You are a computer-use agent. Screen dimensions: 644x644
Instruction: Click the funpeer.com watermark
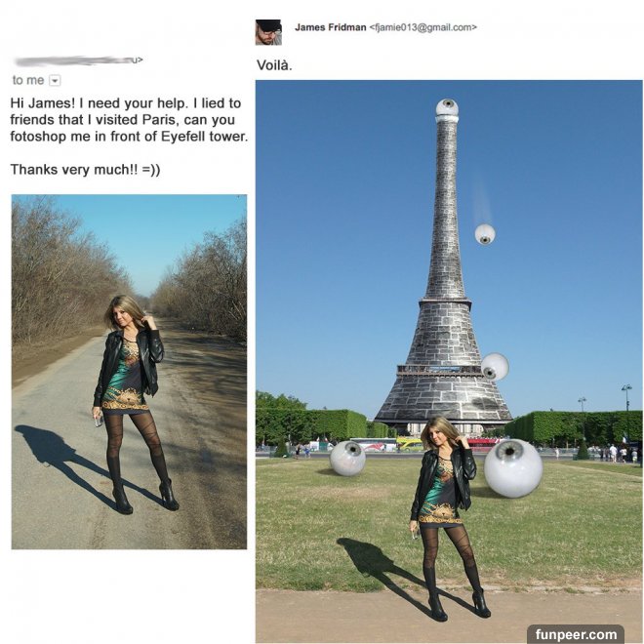[576, 634]
